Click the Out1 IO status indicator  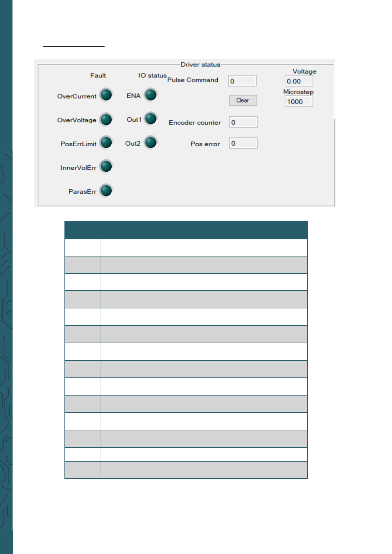tap(151, 119)
